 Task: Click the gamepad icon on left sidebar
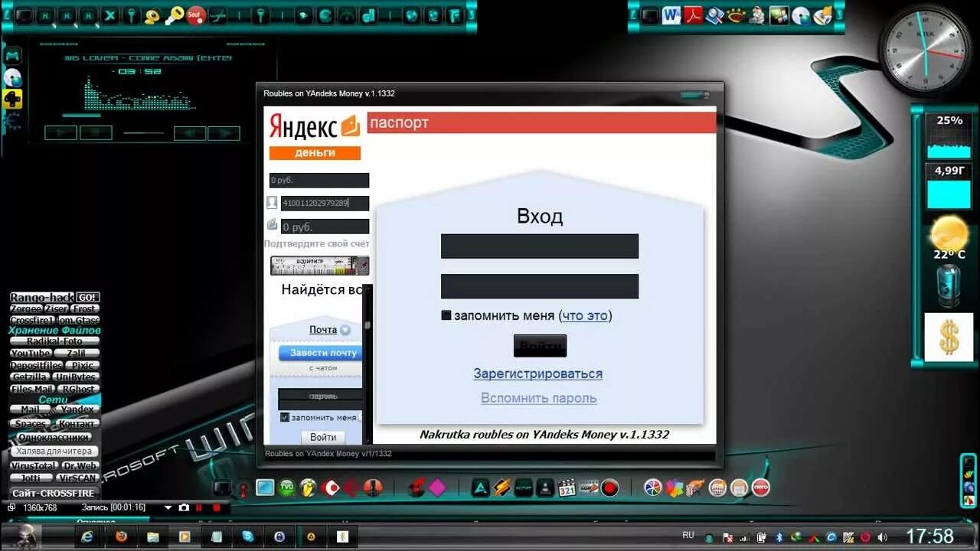(12, 56)
